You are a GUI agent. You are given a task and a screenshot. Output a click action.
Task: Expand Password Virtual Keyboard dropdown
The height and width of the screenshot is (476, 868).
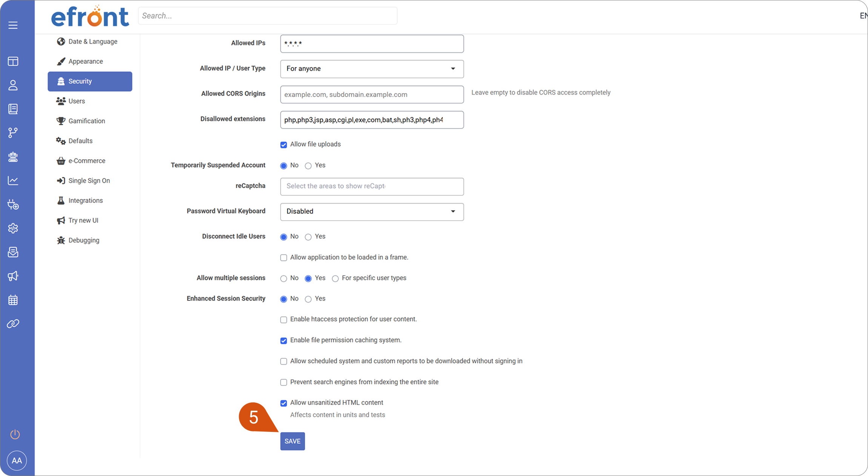coord(372,212)
